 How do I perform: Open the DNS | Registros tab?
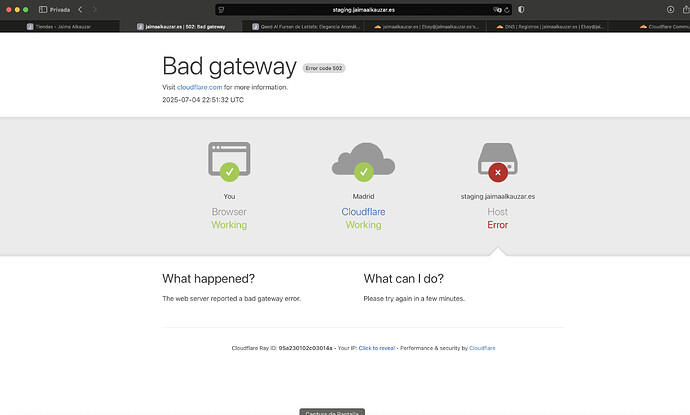coord(549,26)
